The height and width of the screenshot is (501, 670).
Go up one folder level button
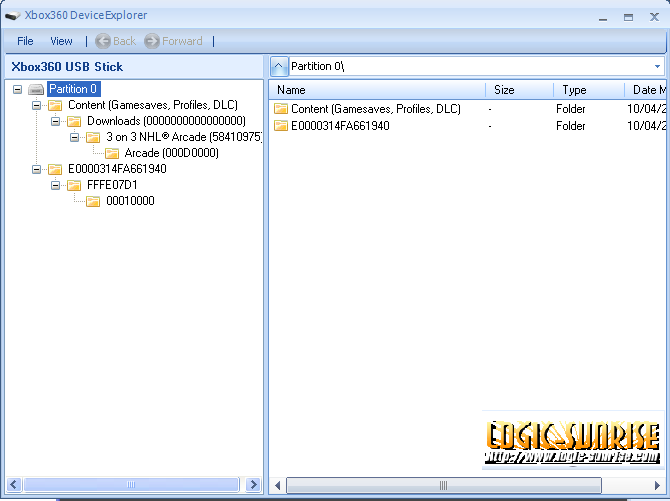pos(279,66)
